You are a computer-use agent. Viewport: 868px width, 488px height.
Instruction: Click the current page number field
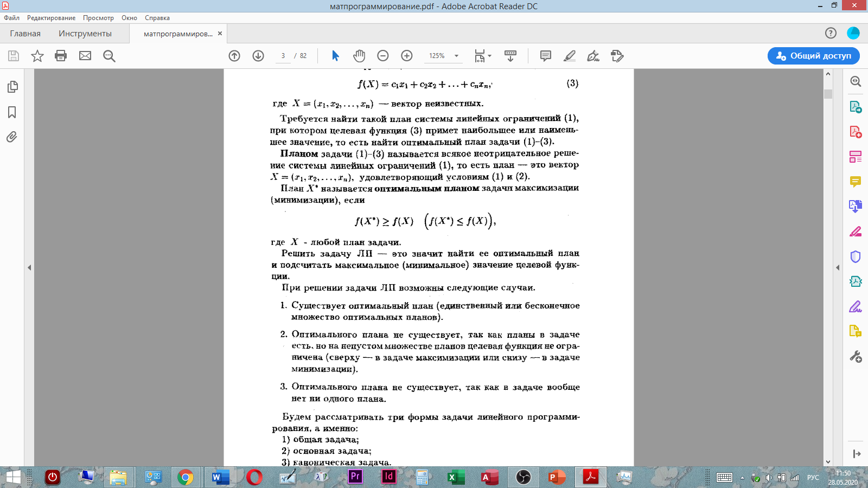tap(283, 56)
